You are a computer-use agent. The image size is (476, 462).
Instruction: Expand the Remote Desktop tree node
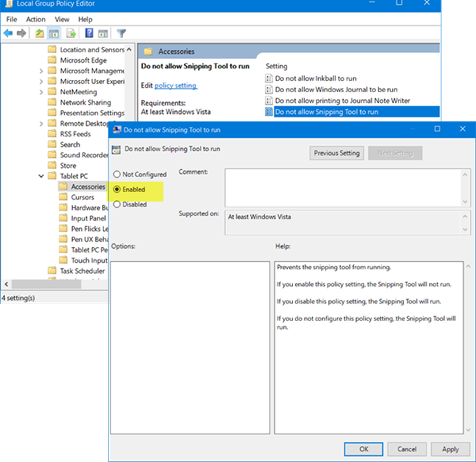coord(41,124)
